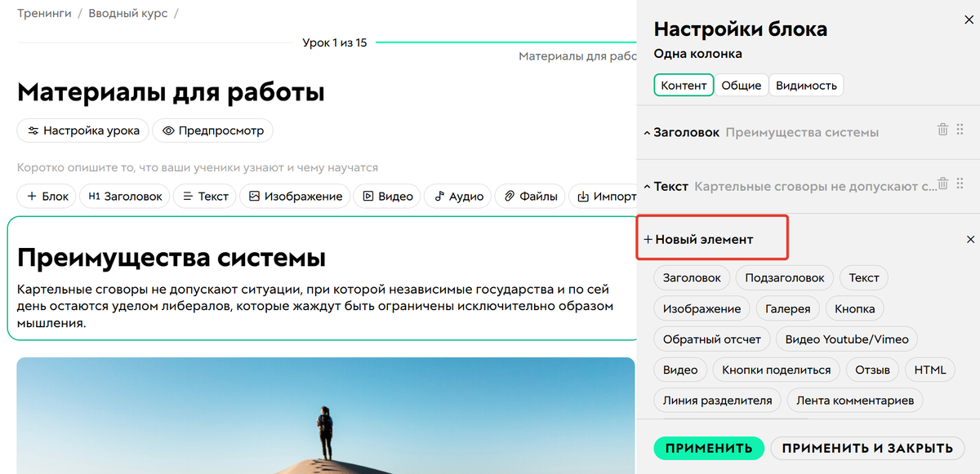Add Отзыв element

(872, 370)
